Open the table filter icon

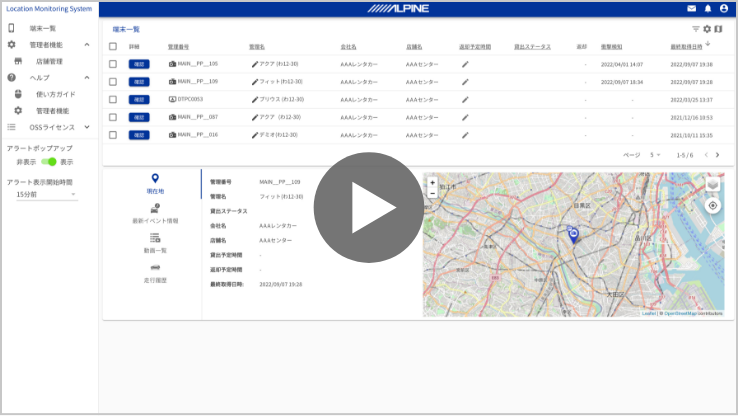pos(696,30)
